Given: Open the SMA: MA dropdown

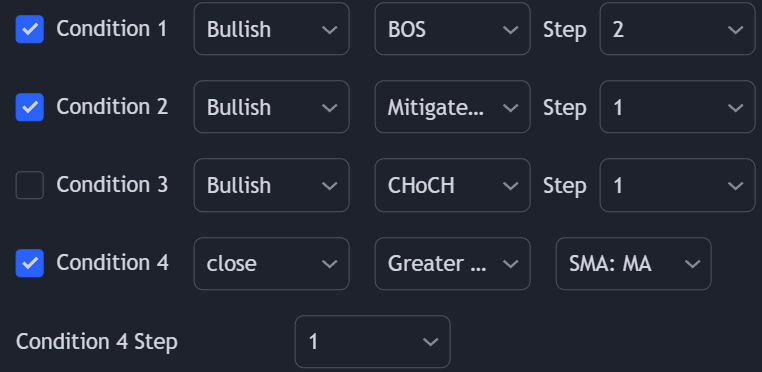Looking at the screenshot, I should pos(634,264).
